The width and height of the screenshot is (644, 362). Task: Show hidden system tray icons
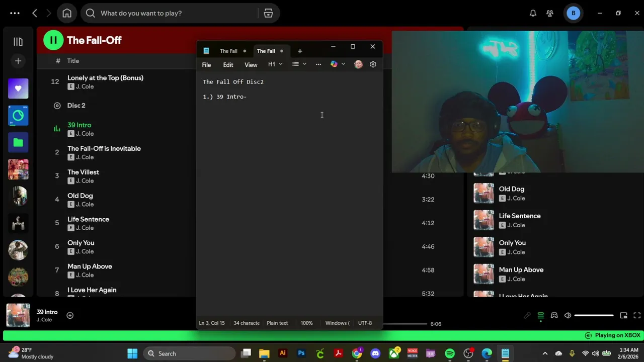click(x=545, y=353)
